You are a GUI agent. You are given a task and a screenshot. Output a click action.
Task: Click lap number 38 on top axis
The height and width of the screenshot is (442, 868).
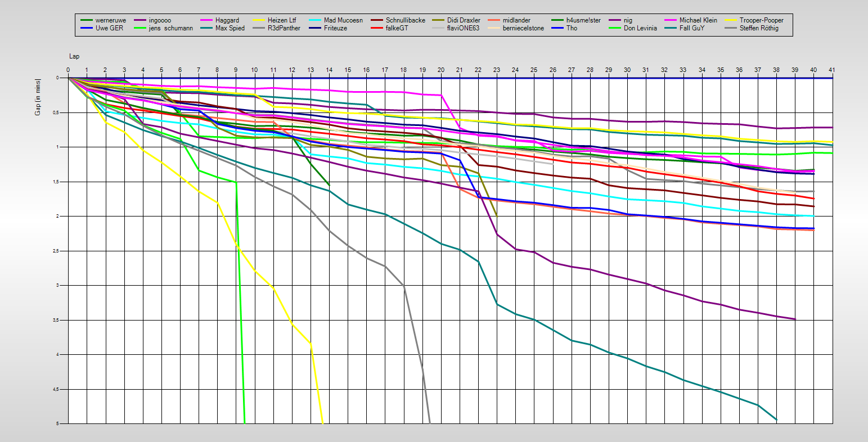pos(776,70)
